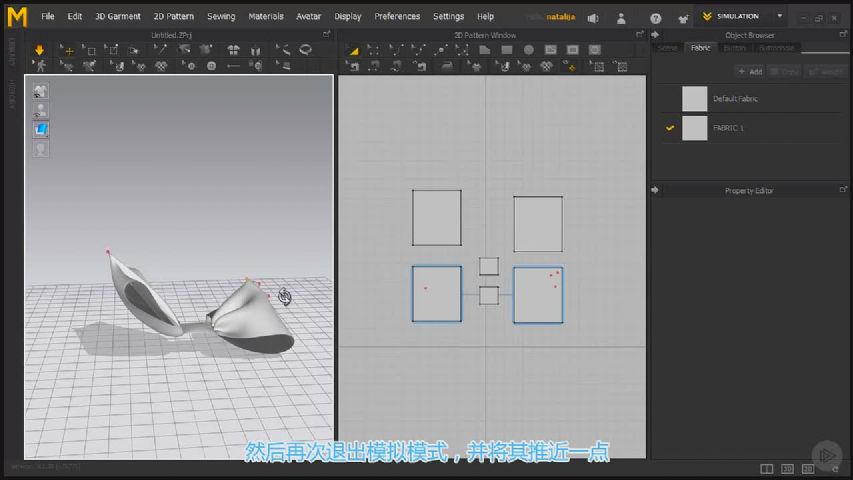Select the wand Pin tool in 3D toolbar
Image resolution: width=853 pixels, height=480 pixels.
pyautogui.click(x=159, y=50)
